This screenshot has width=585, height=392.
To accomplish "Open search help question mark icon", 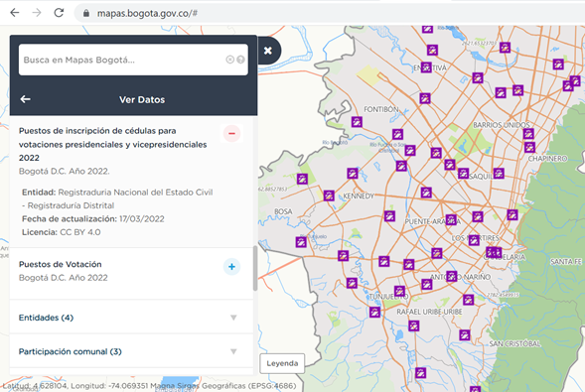I will 240,60.
